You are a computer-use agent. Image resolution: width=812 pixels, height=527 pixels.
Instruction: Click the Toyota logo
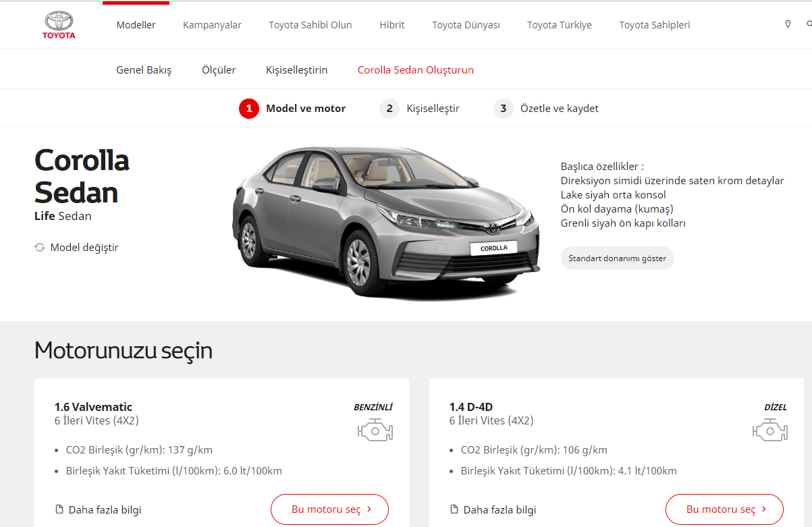pos(59,25)
